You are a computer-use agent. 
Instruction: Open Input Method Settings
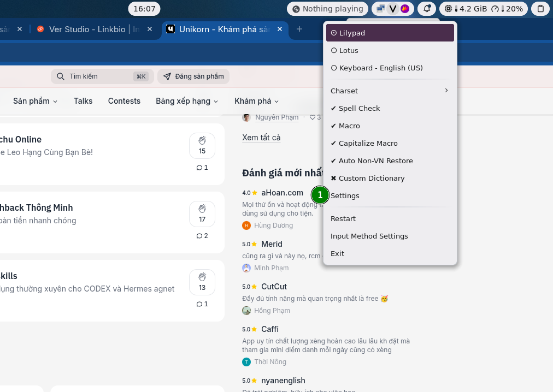coord(390,236)
